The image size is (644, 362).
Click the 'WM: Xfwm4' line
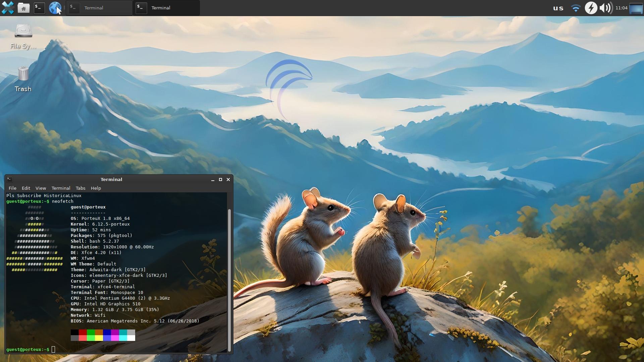(83, 258)
